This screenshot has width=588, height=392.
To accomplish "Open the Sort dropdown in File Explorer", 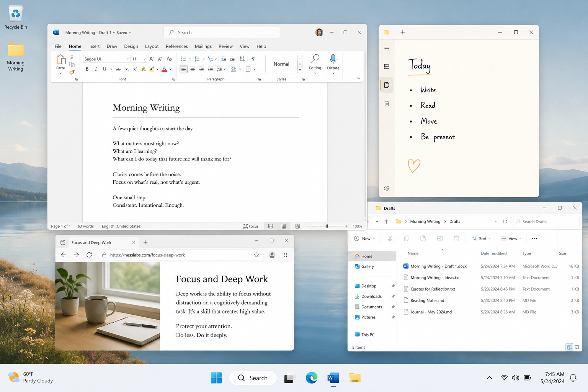I will [481, 238].
